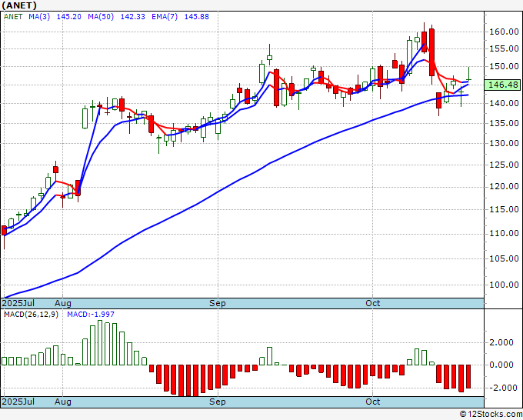
Task: Click Aug on the MACD timeline
Action: (63, 402)
